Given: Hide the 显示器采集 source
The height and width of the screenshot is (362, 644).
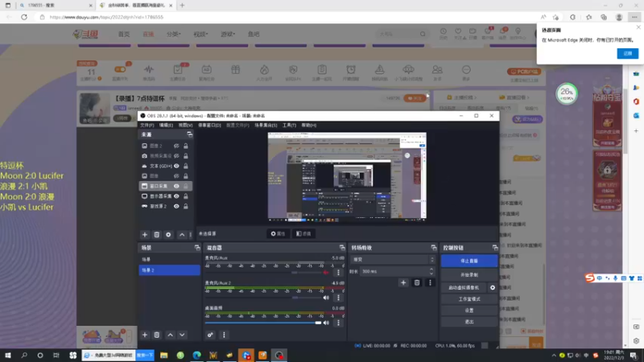Looking at the screenshot, I should 176,196.
